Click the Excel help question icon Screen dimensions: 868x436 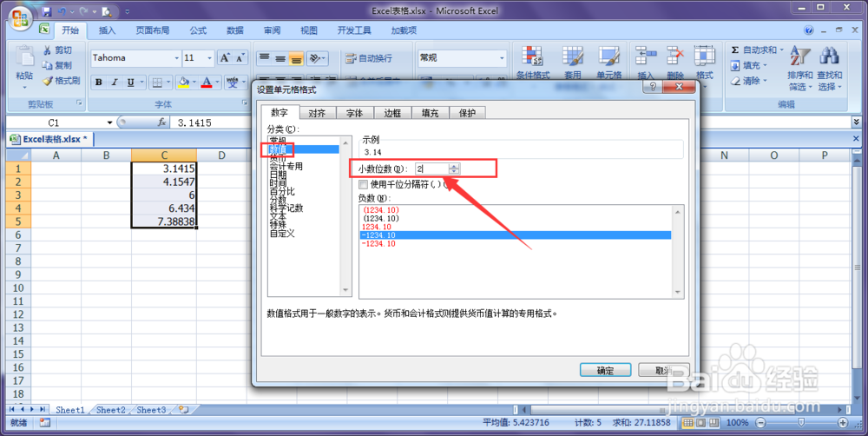click(x=809, y=30)
